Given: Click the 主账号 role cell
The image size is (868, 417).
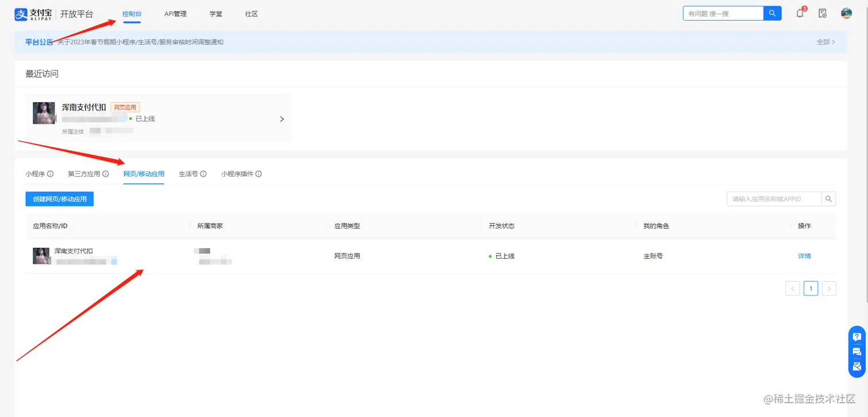Looking at the screenshot, I should coord(653,256).
